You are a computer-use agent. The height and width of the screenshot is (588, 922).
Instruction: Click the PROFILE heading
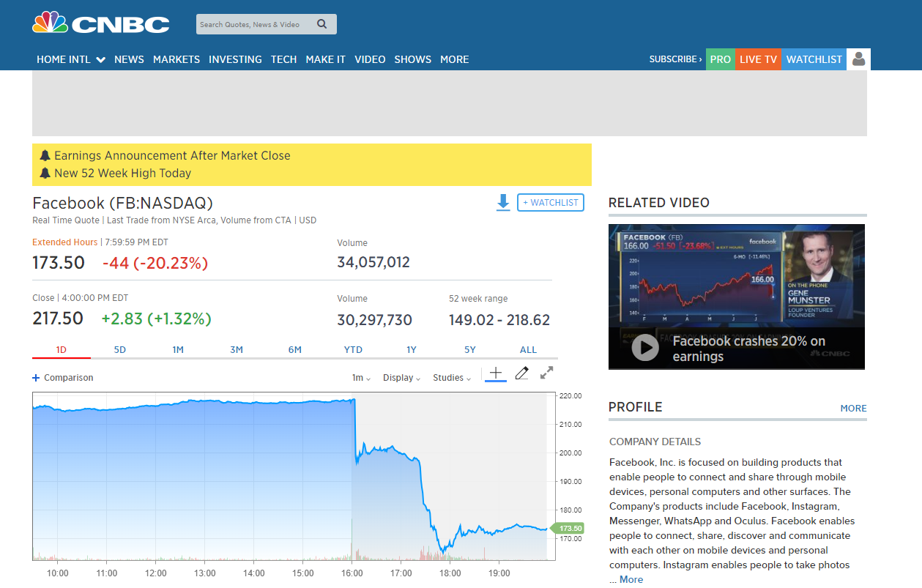click(x=635, y=407)
